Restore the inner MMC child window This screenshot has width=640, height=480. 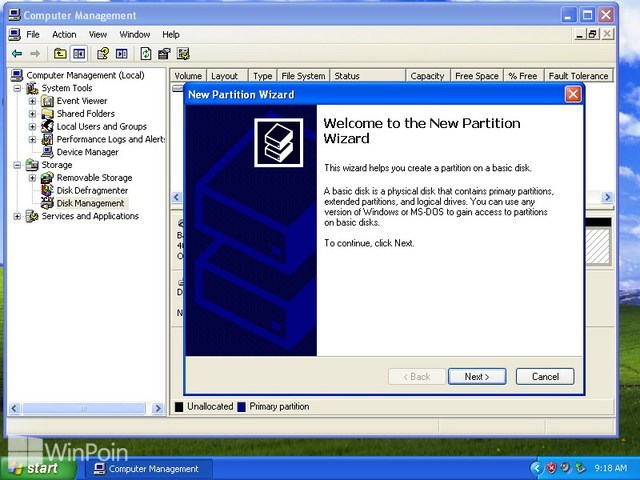tap(592, 34)
